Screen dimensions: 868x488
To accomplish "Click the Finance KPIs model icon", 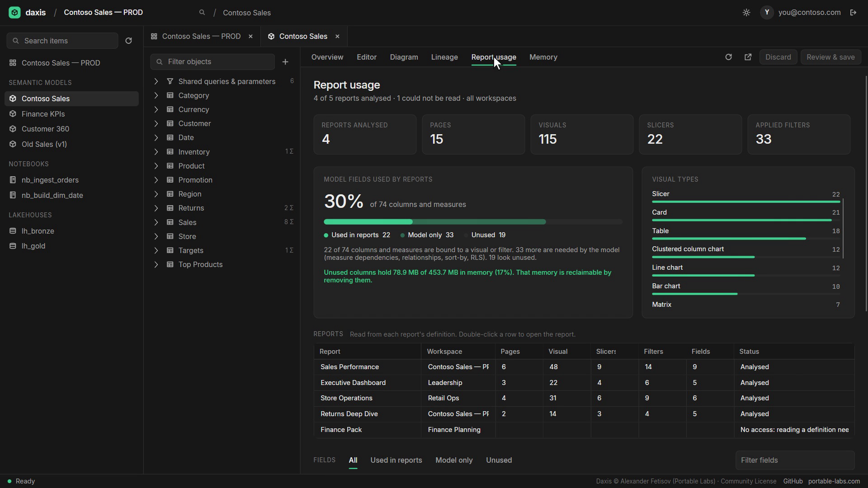I will (13, 114).
